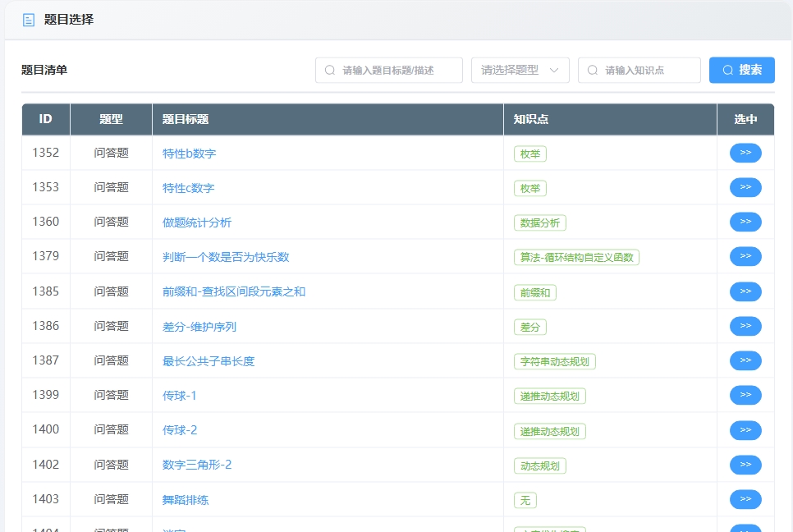Screen dimensions: 793x532
Task: Click the >> select icon for 数字三角形-2
Action: tap(745, 465)
